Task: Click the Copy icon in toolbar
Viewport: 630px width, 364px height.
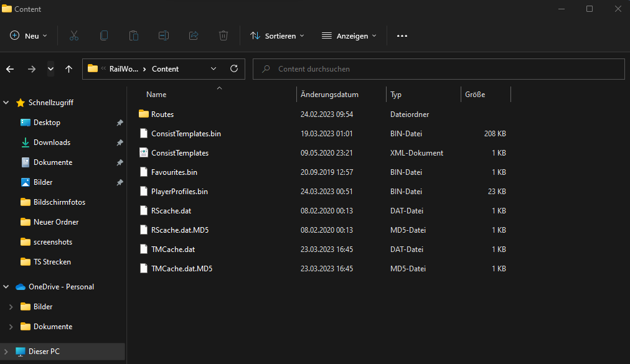Action: click(x=104, y=36)
